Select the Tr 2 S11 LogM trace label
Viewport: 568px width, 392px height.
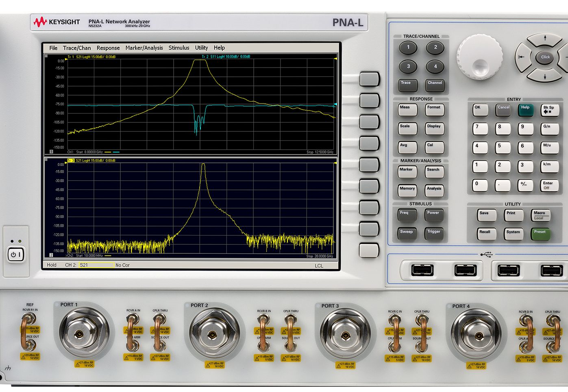(x=226, y=57)
